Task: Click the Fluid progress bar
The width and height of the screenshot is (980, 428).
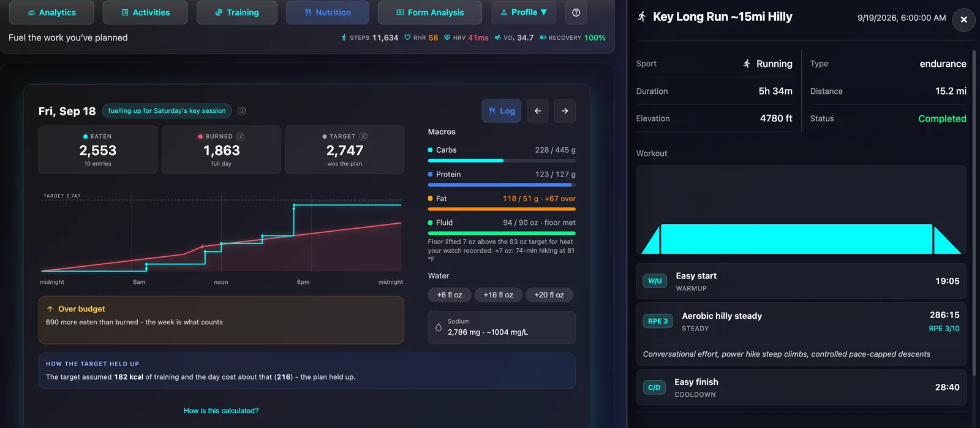Action: [x=502, y=233]
